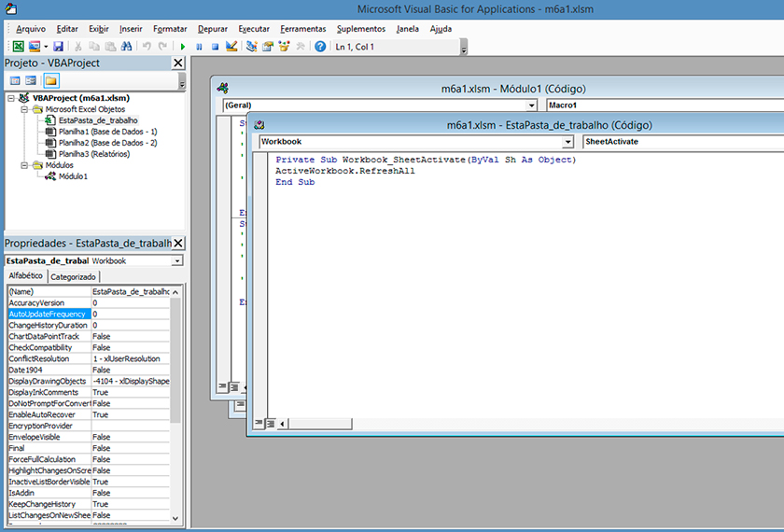
Task: Click the Toolbox icon in toolbar
Action: point(301,47)
